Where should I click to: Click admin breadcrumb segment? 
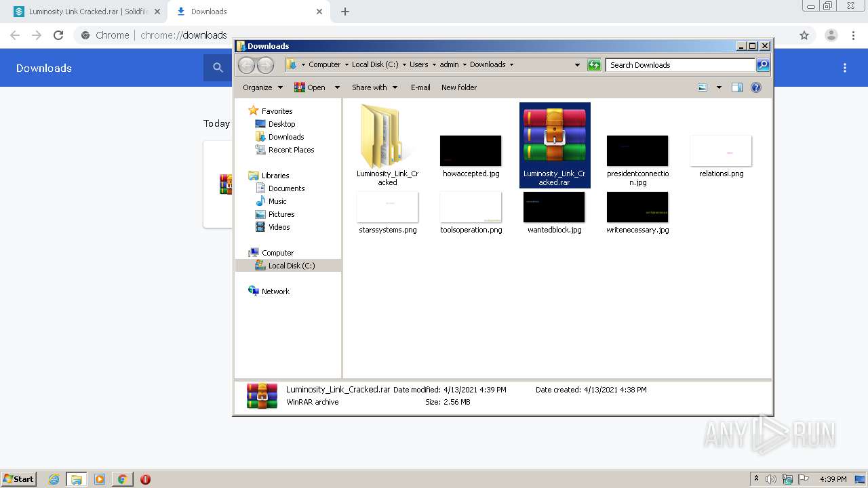click(x=449, y=65)
